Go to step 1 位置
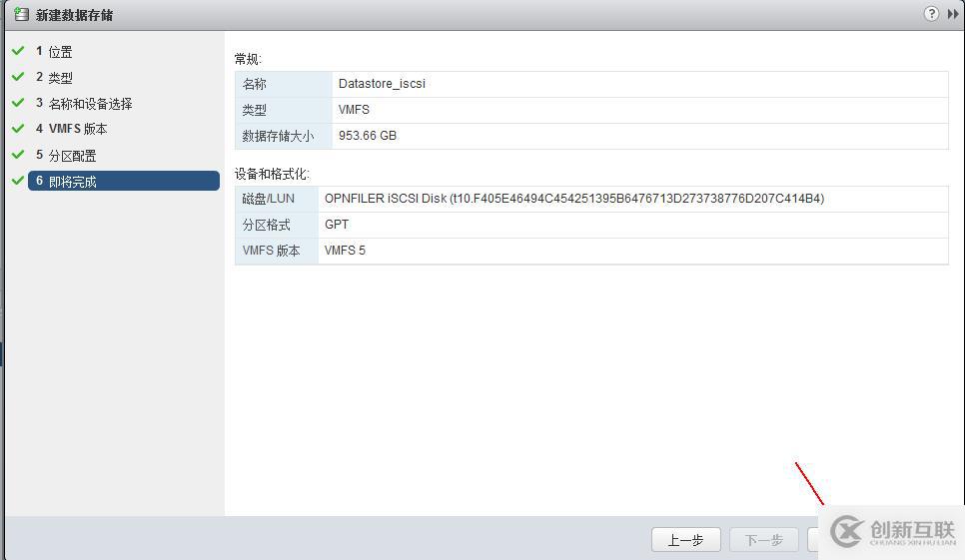This screenshot has height=560, width=965. [54, 52]
